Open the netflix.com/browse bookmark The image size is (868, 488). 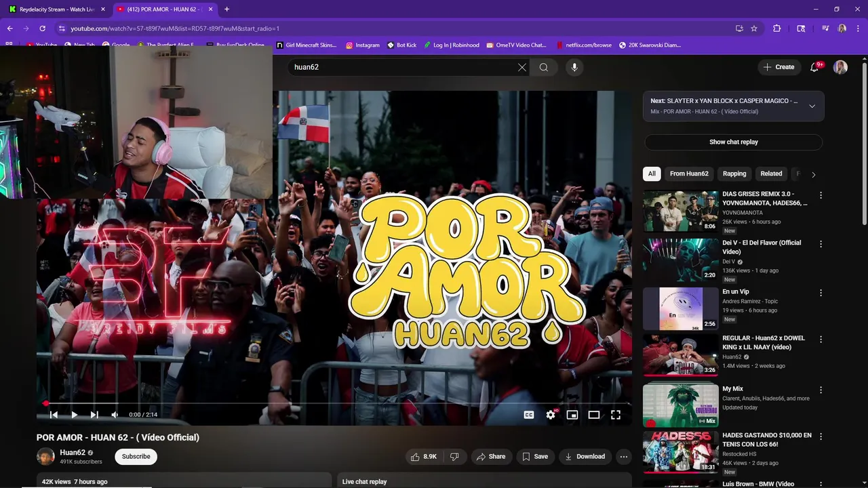tap(584, 45)
